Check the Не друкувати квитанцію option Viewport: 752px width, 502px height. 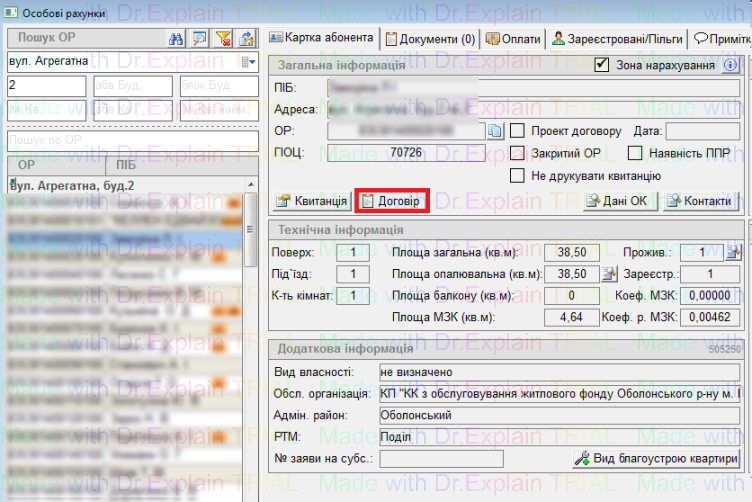(518, 175)
